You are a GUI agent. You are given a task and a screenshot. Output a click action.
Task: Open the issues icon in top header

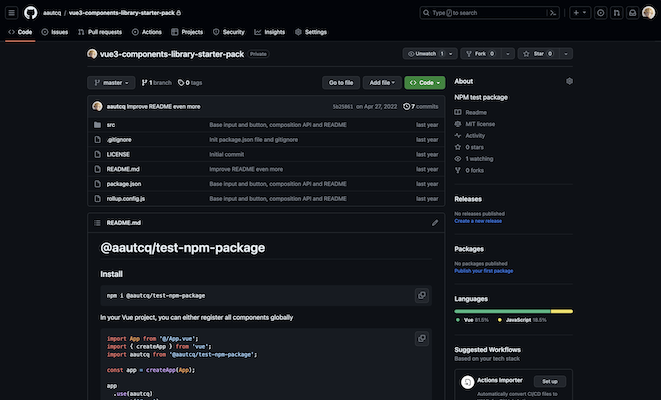tap(601, 13)
